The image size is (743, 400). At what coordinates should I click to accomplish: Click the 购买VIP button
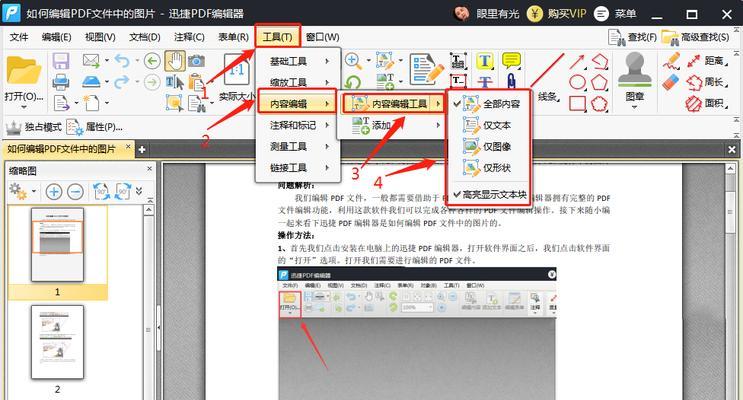coord(557,13)
